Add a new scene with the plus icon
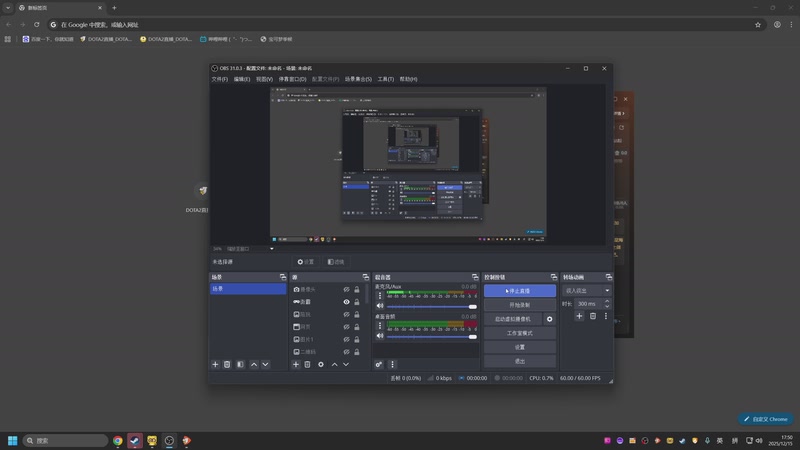The width and height of the screenshot is (800, 450). point(215,364)
